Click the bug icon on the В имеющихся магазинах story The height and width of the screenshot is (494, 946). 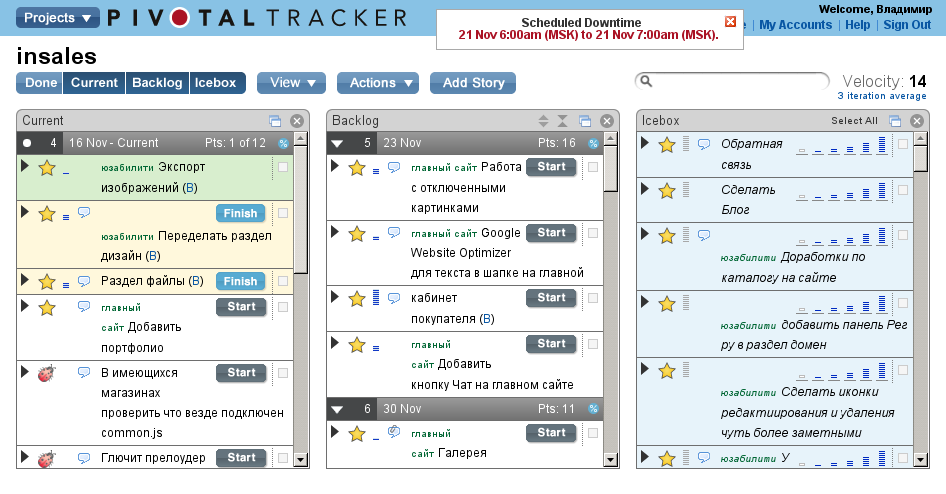click(x=46, y=373)
